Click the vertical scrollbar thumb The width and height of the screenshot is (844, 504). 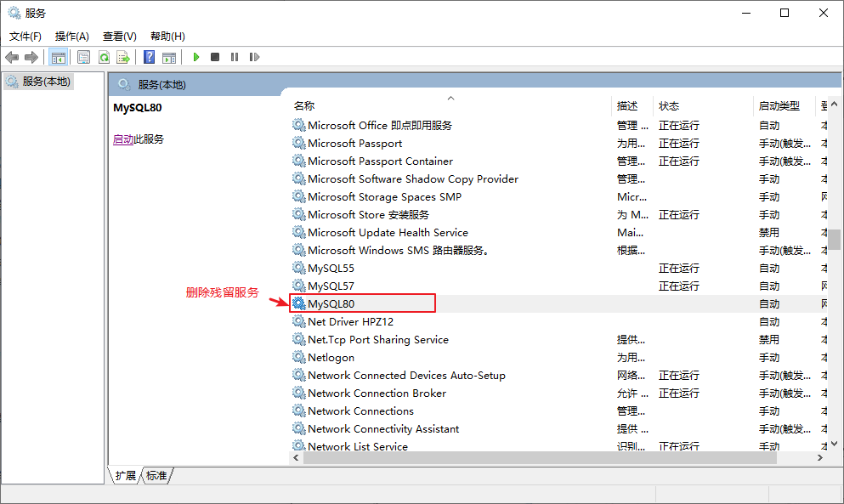tap(835, 240)
